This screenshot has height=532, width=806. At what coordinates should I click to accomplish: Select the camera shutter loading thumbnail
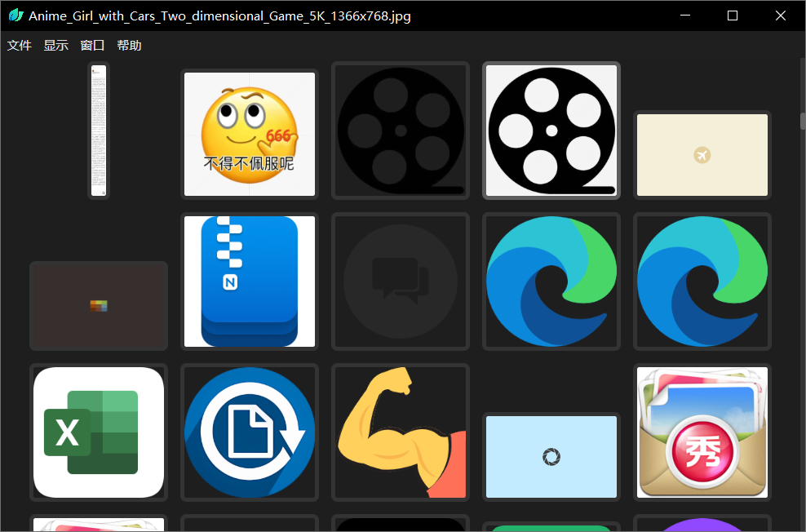click(551, 456)
